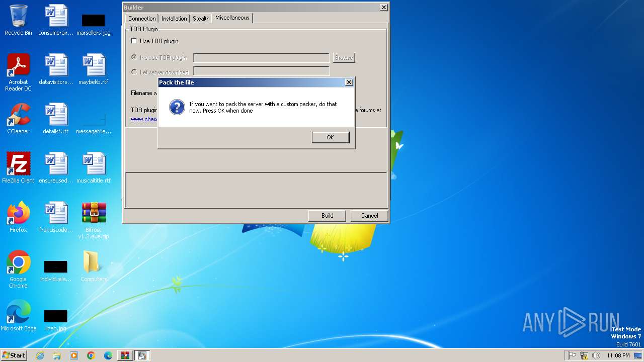
Task: Select the franciscode... Word document
Action: tap(56, 217)
